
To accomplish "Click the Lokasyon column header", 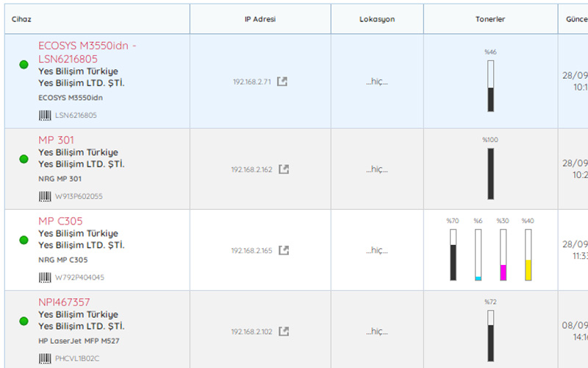I will [377, 19].
